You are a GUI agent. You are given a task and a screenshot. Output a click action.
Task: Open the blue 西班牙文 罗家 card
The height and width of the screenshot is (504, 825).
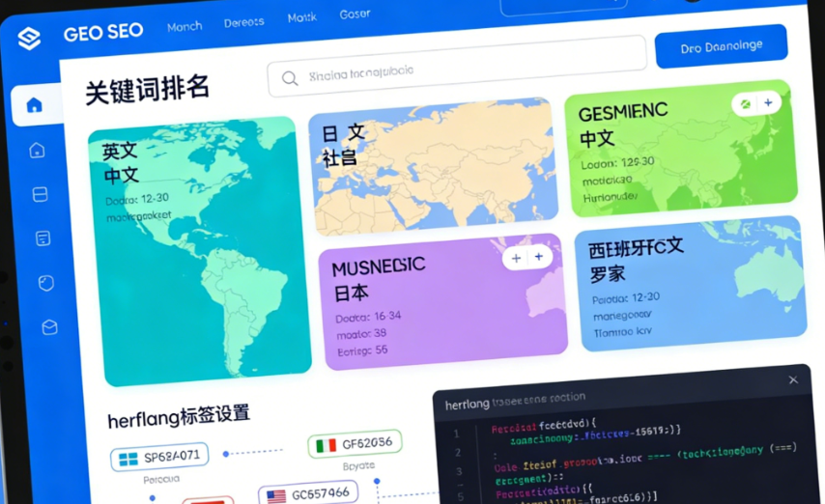click(x=691, y=284)
